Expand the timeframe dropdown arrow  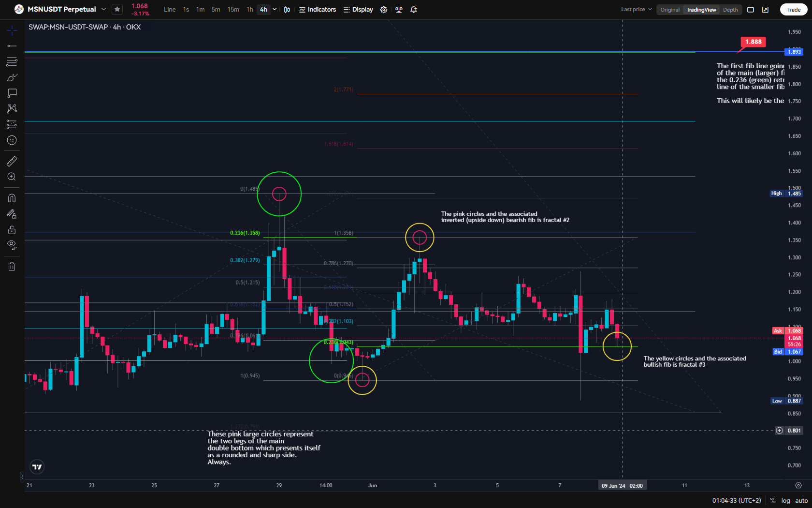275,10
